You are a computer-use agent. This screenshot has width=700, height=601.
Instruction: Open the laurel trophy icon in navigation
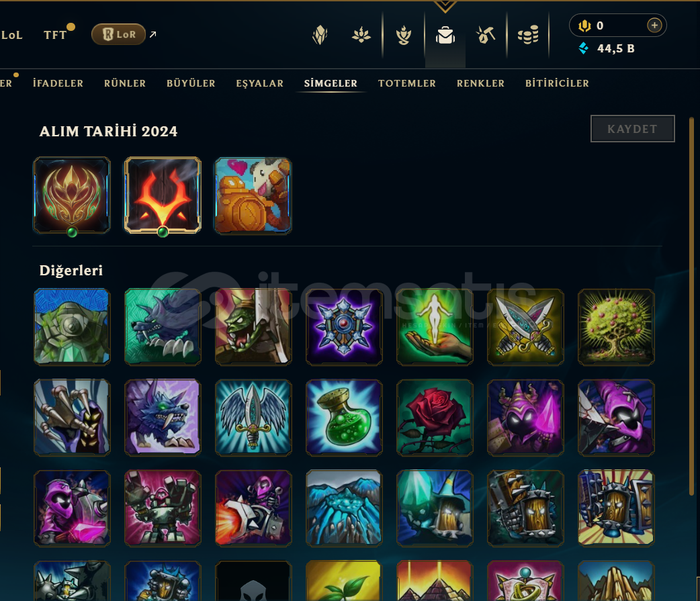pos(404,35)
